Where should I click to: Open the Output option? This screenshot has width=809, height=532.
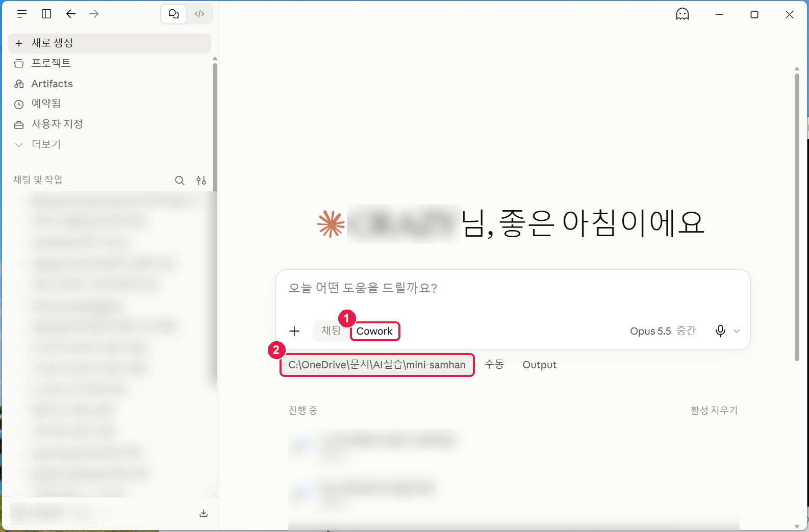539,365
